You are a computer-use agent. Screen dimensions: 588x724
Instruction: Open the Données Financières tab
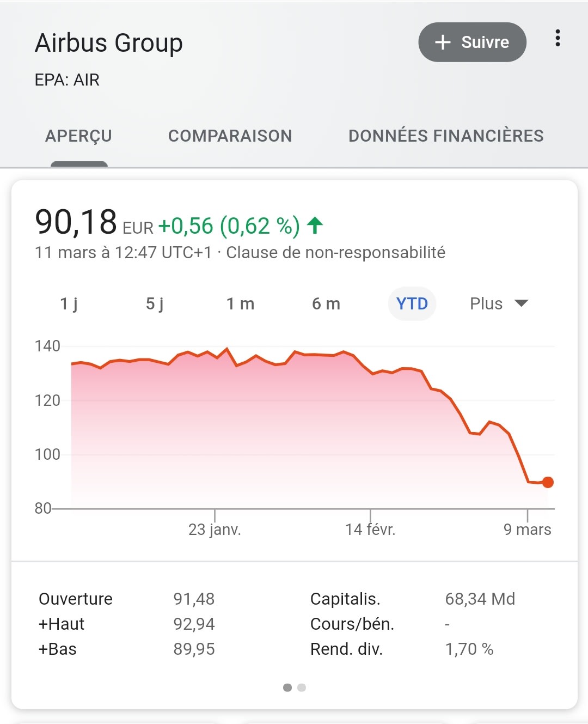click(x=446, y=136)
